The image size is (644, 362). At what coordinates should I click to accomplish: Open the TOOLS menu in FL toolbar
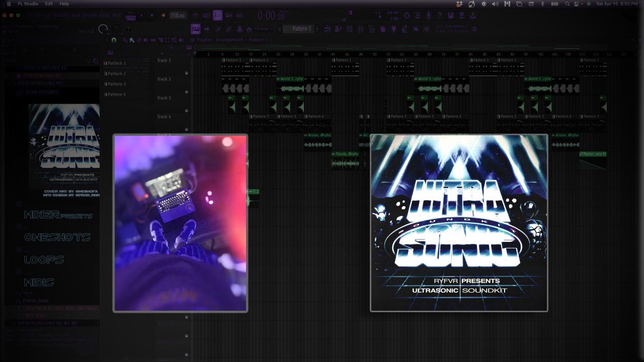105,15
